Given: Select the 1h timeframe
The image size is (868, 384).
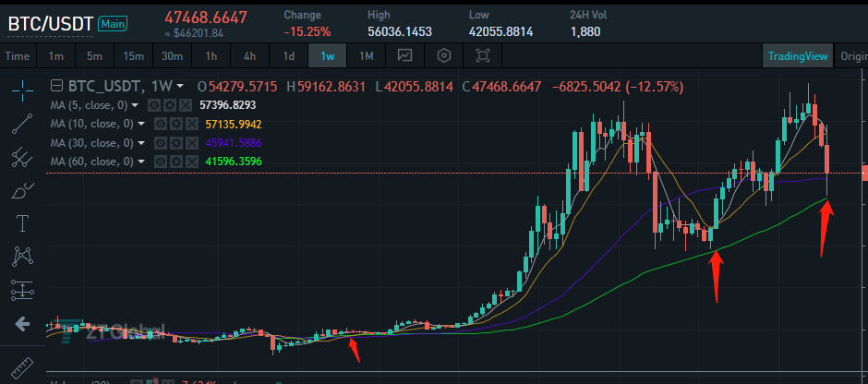Looking at the screenshot, I should [x=211, y=56].
